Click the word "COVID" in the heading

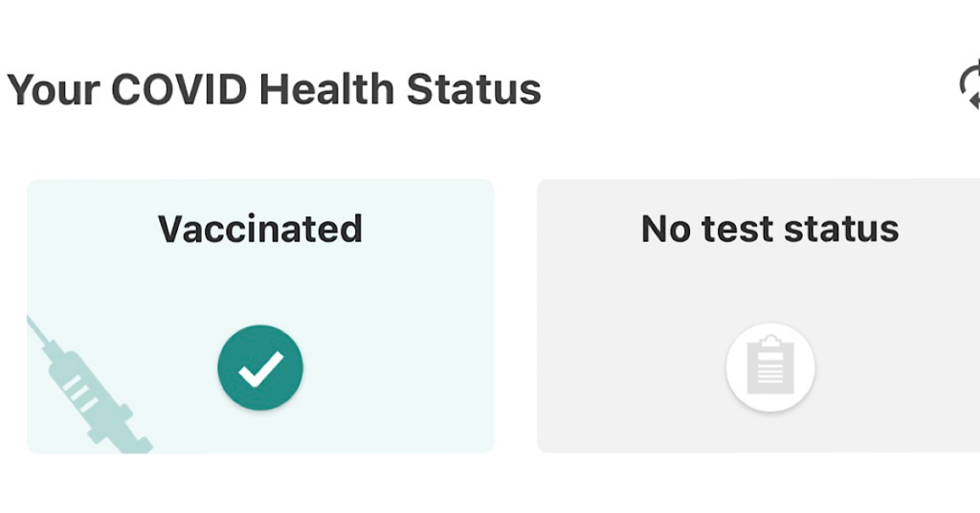[179, 89]
